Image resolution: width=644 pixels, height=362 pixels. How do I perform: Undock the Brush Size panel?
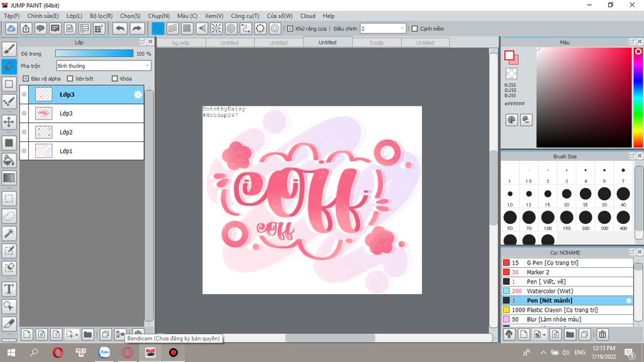point(632,156)
